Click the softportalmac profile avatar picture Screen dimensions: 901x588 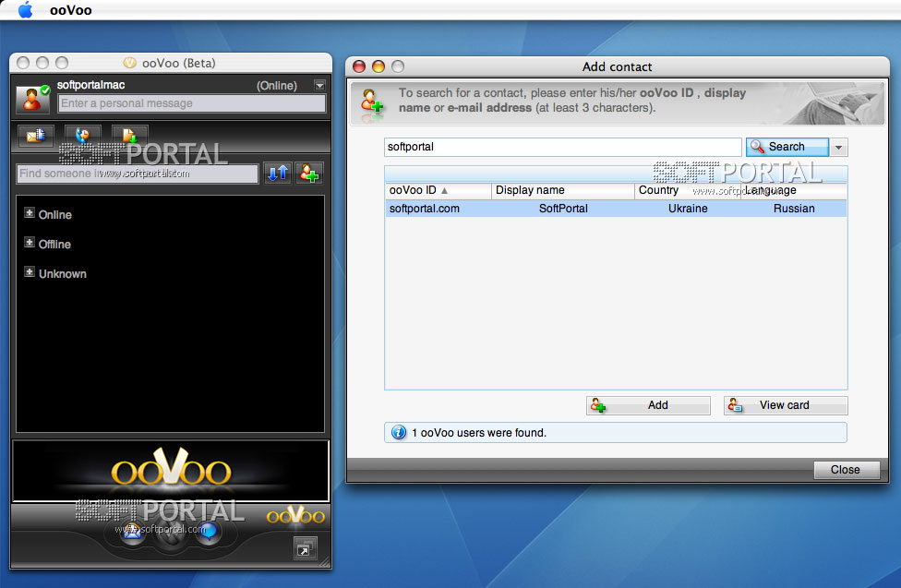coord(32,98)
